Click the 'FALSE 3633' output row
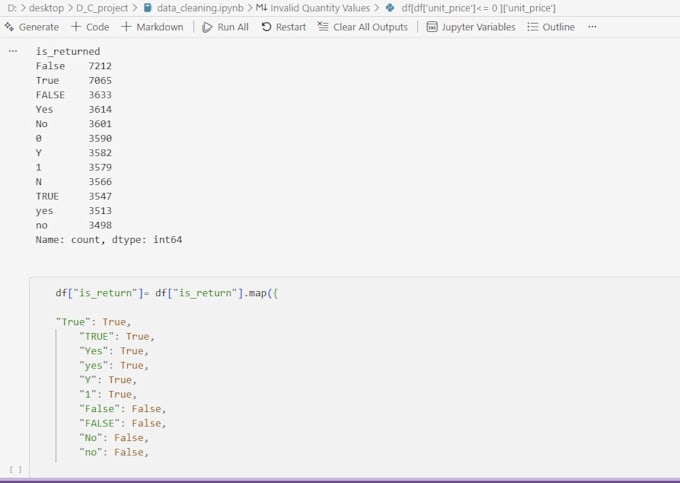The width and height of the screenshot is (680, 483). click(x=74, y=95)
